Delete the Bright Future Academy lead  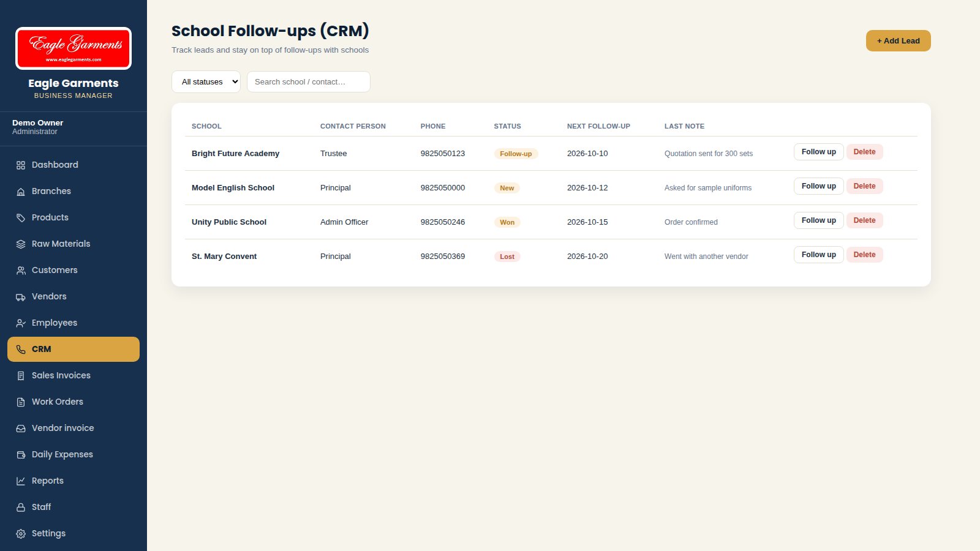tap(864, 152)
